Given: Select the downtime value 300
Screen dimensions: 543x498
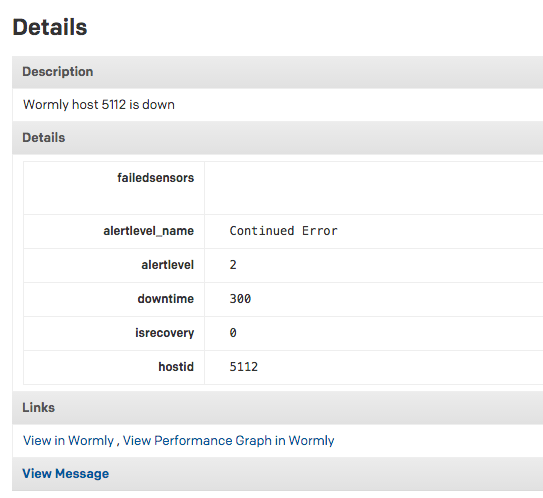Looking at the screenshot, I should click(240, 299).
